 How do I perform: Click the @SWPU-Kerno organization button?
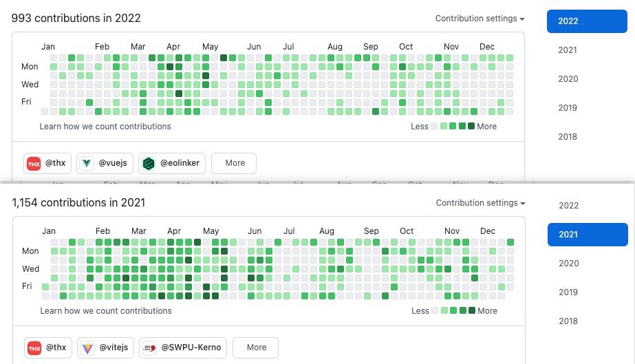coord(183,347)
